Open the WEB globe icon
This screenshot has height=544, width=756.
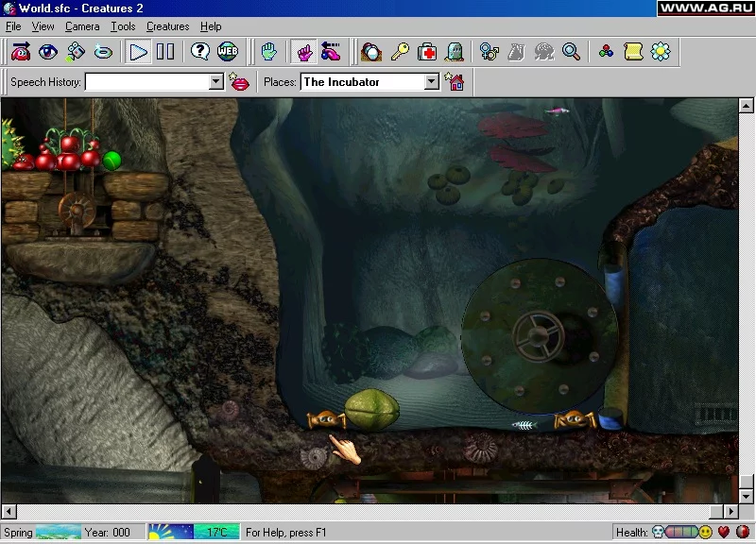(x=228, y=52)
